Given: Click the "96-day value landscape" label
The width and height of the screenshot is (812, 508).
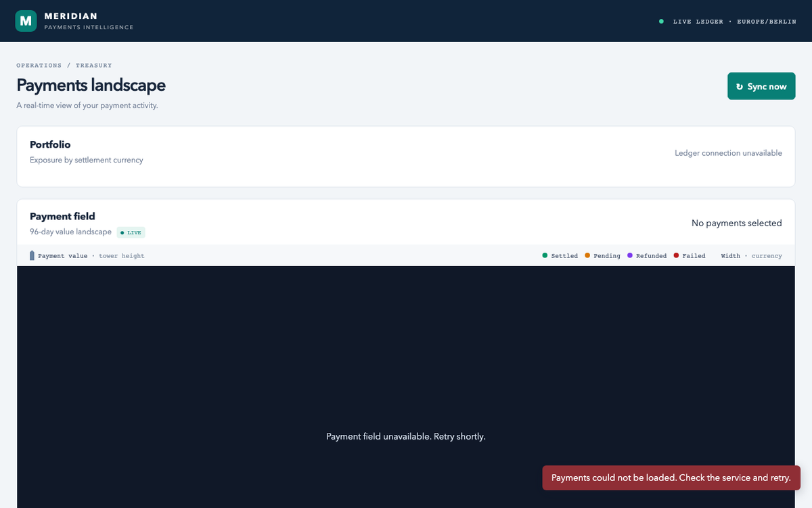Looking at the screenshot, I should click(x=70, y=232).
